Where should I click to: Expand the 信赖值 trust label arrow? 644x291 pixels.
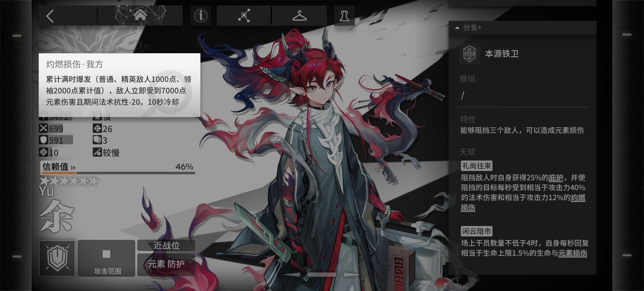pos(73,168)
